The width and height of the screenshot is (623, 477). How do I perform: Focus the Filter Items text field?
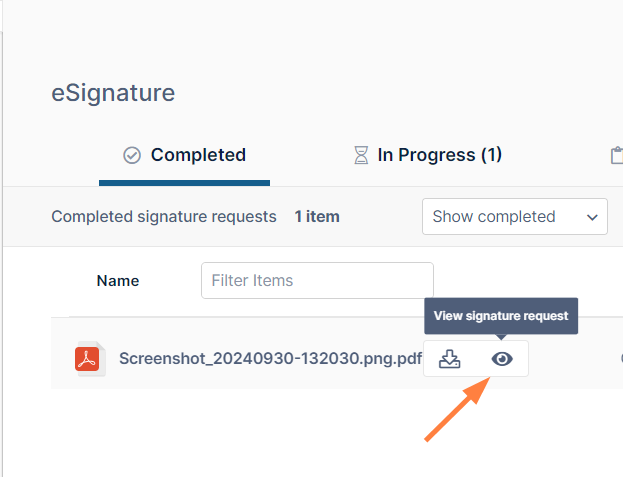coord(317,280)
